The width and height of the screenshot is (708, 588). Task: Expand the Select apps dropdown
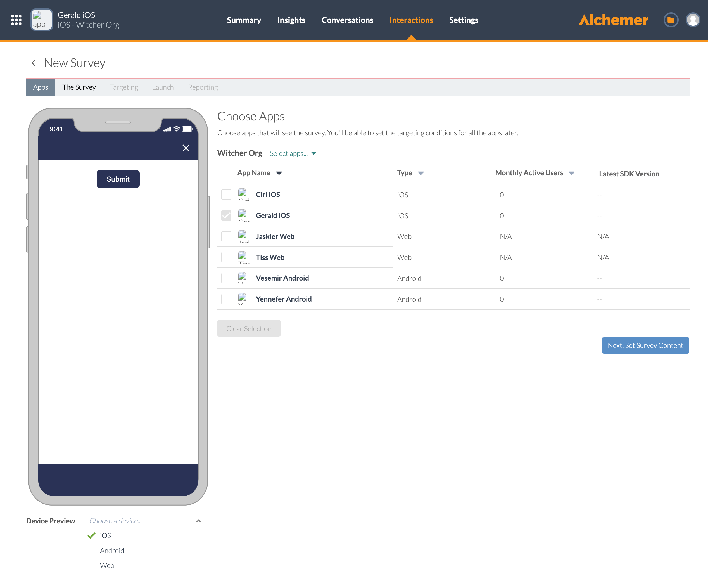293,153
